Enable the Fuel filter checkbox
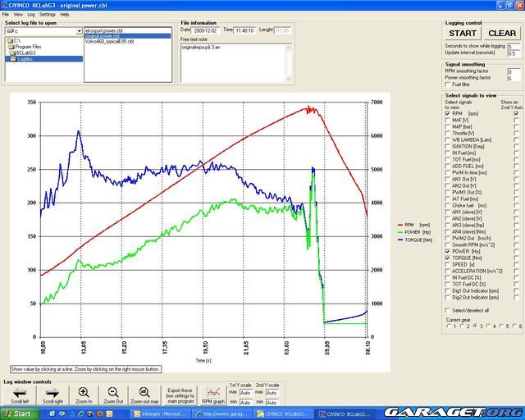The width and height of the screenshot is (525, 420). point(448,84)
